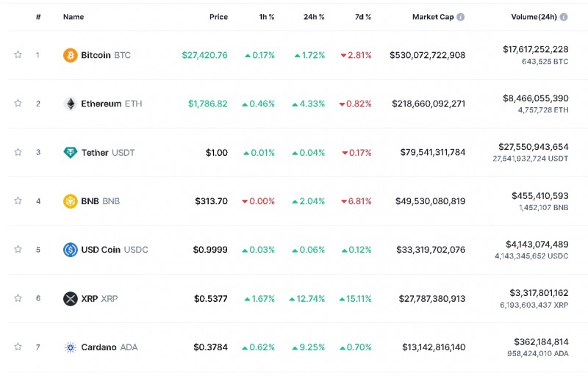This screenshot has width=588, height=376.
Task: Click the Ethereum diamond logo icon
Action: point(70,104)
